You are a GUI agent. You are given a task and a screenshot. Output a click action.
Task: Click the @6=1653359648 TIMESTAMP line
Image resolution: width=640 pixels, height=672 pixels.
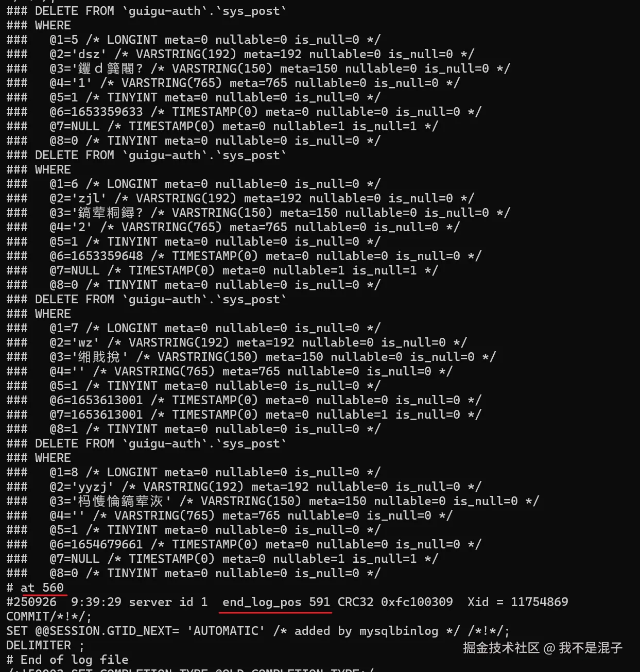[x=244, y=256]
